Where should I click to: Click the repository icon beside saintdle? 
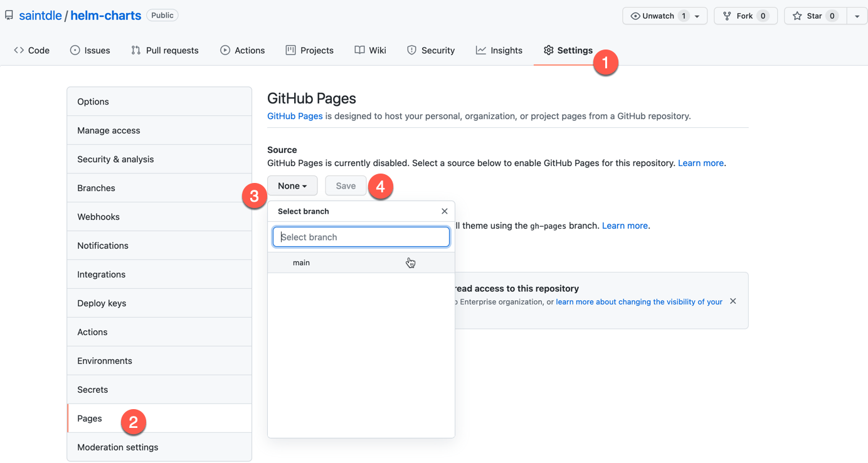point(9,16)
